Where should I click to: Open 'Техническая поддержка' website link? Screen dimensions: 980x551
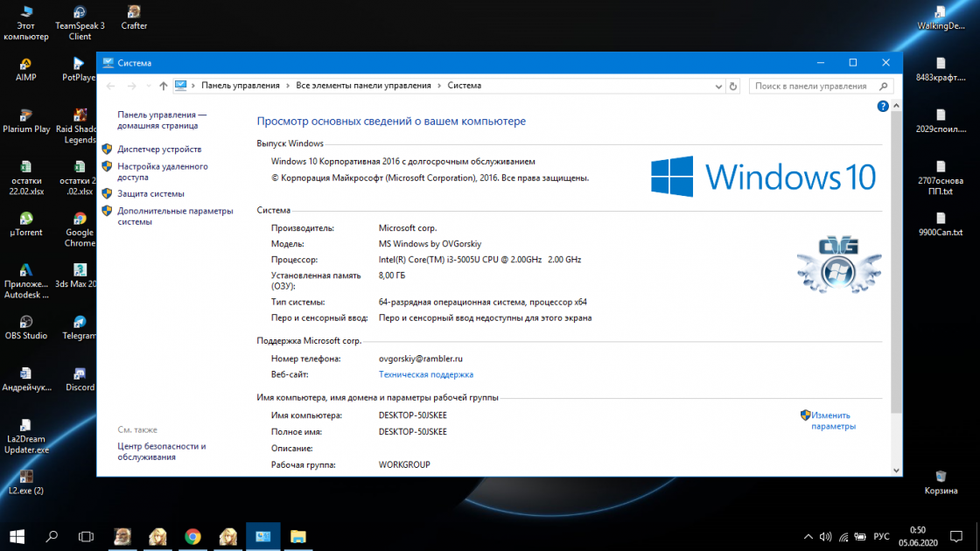(x=425, y=374)
